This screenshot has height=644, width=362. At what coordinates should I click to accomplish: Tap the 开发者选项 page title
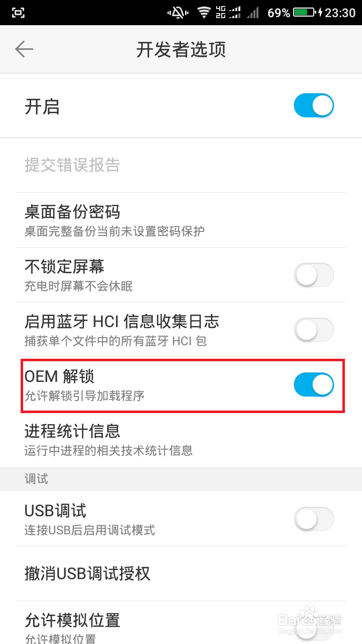tap(181, 50)
